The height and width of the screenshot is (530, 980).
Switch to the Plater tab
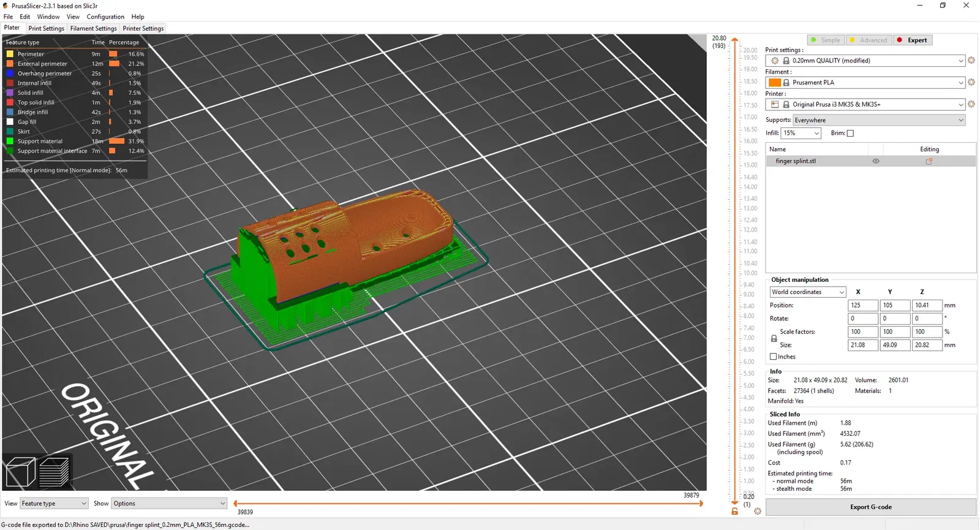(x=12, y=28)
